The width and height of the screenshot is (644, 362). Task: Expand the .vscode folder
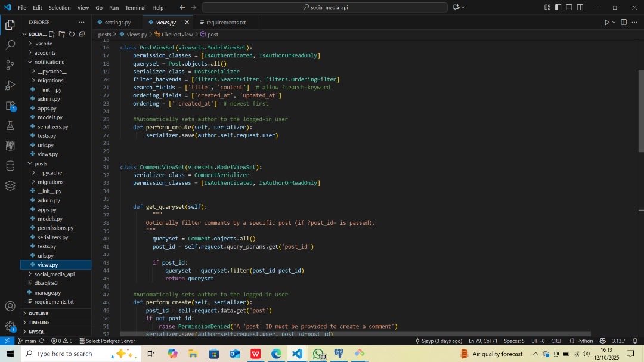point(44,43)
